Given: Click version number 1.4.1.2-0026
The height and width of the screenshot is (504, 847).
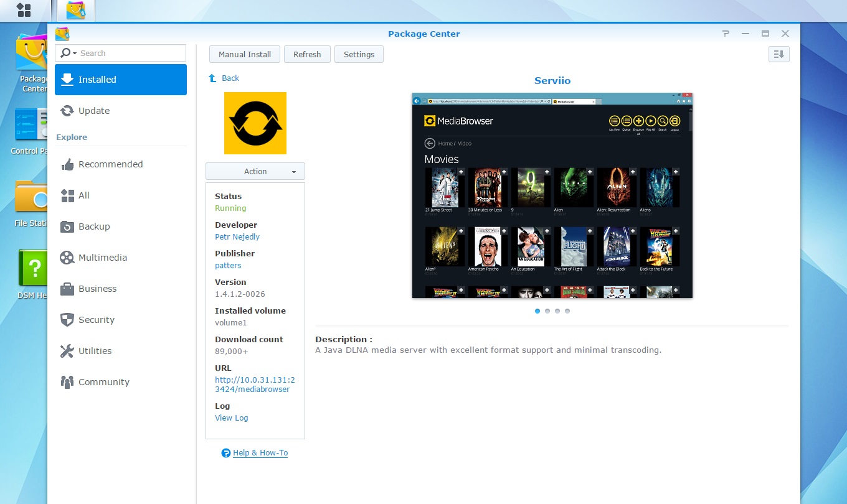Looking at the screenshot, I should coord(240,294).
